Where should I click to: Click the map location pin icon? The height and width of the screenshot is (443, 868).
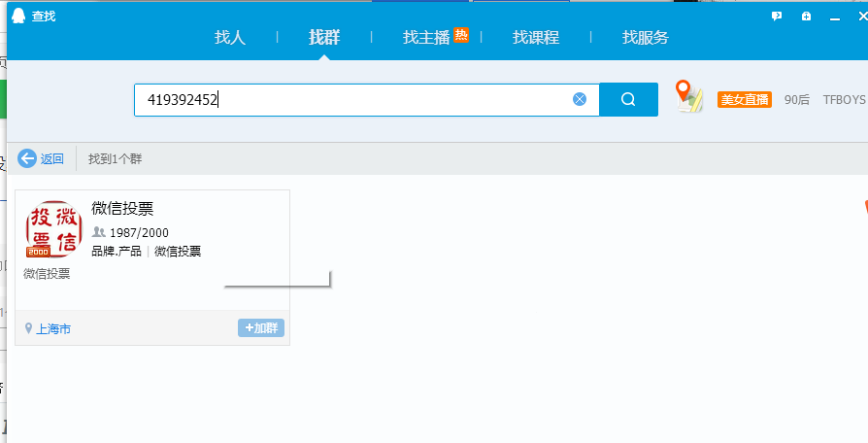689,96
